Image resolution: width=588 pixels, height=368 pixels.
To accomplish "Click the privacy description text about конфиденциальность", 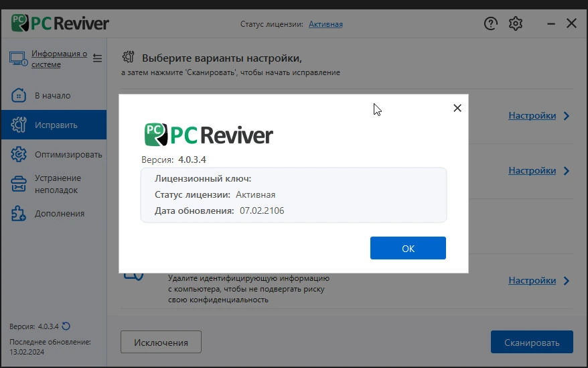I will (x=248, y=289).
